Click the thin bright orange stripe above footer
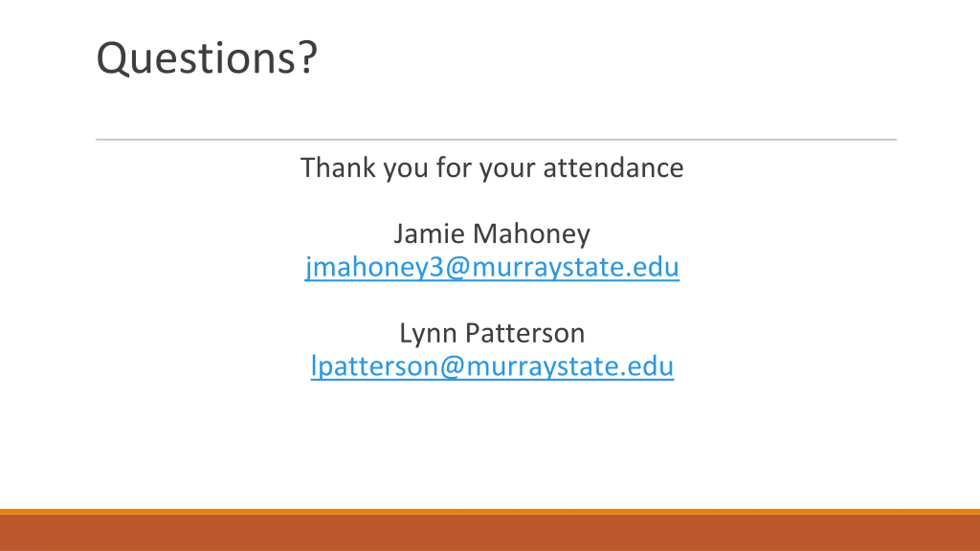The image size is (980, 551). coord(490,512)
